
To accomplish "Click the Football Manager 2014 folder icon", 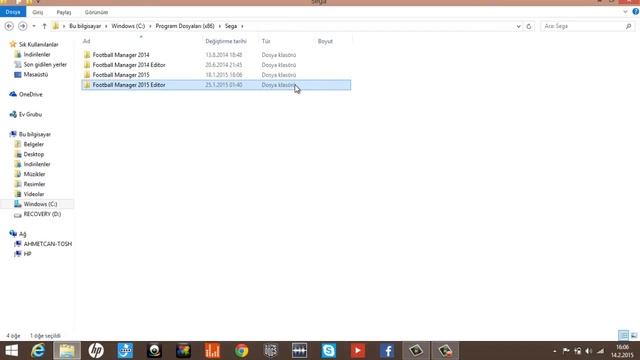I will 87,55.
